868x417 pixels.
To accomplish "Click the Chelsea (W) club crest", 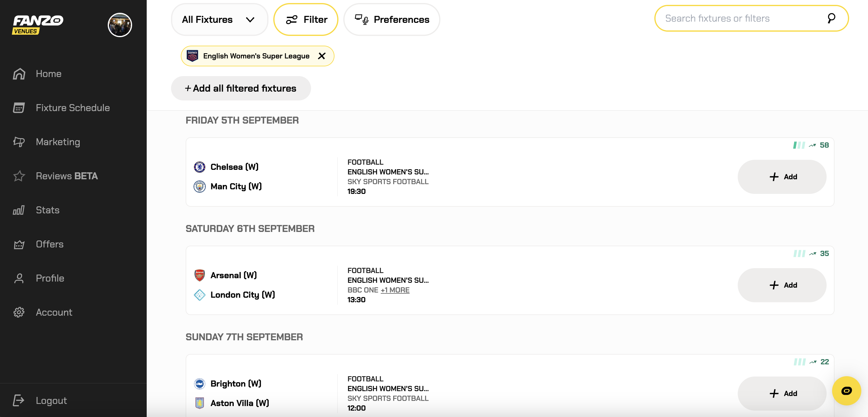I will tap(199, 167).
